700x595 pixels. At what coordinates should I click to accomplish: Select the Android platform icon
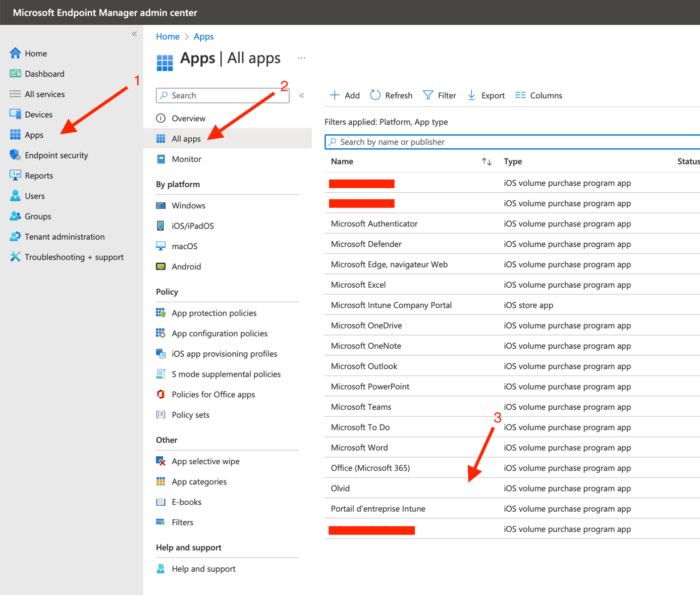[161, 266]
